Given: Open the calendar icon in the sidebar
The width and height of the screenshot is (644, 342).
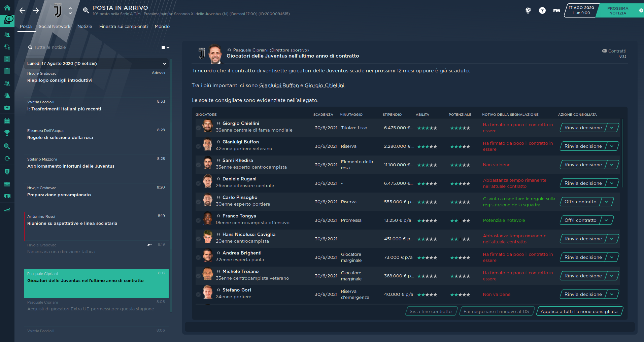Looking at the screenshot, I should 7,121.
